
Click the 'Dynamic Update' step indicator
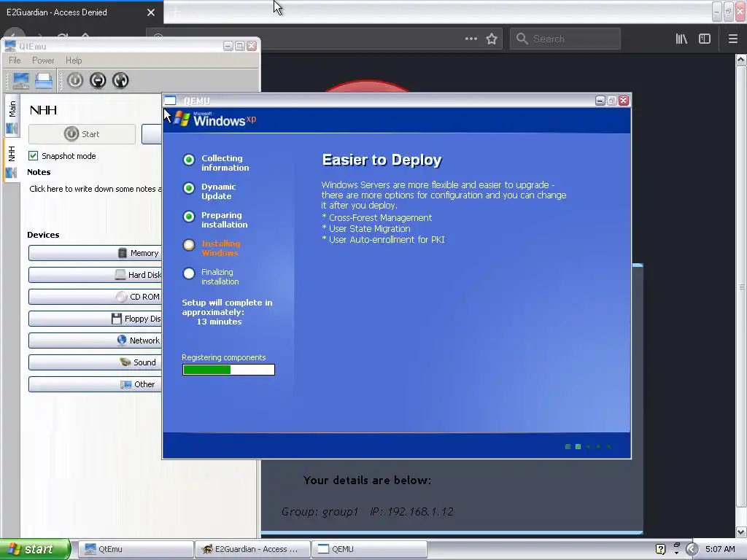[x=189, y=188]
